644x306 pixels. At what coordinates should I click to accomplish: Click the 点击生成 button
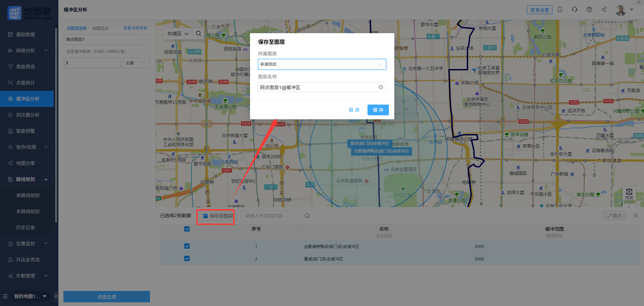106,297
